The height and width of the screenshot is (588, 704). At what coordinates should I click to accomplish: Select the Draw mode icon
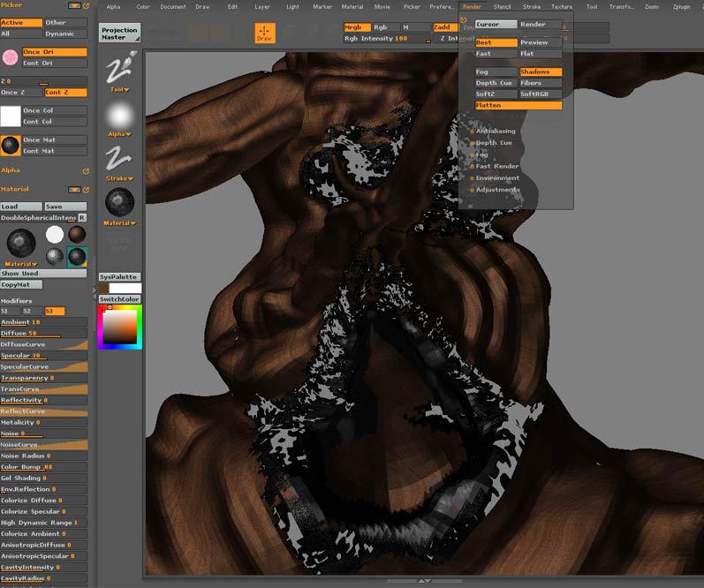tap(264, 34)
